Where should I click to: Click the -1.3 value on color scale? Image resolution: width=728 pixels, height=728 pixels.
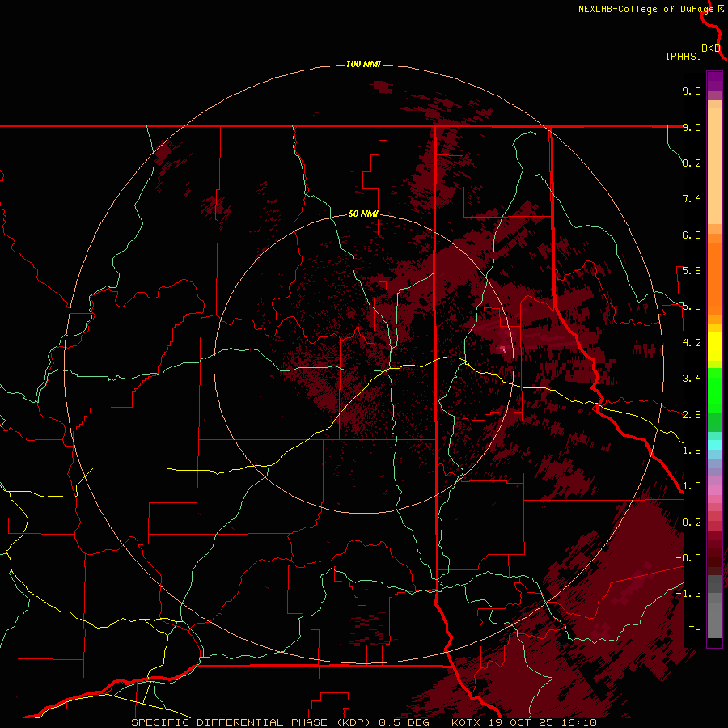688,594
